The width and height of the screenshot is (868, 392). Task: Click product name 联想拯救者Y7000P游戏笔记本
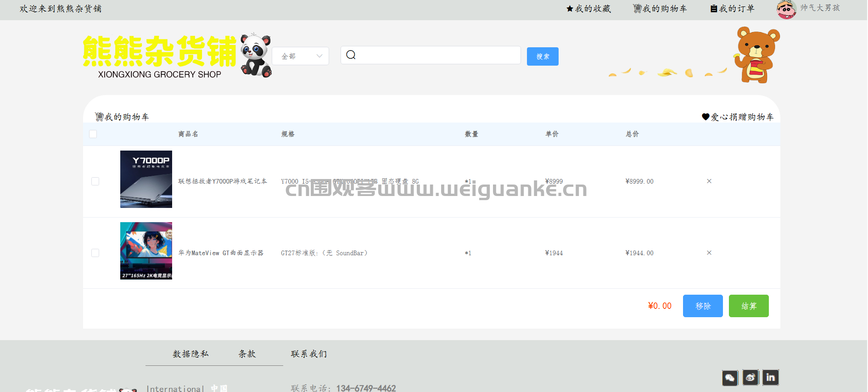pyautogui.click(x=223, y=181)
